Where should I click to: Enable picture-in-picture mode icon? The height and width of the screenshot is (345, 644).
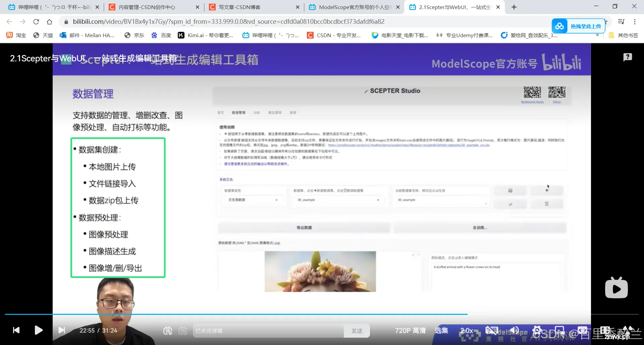(559, 330)
